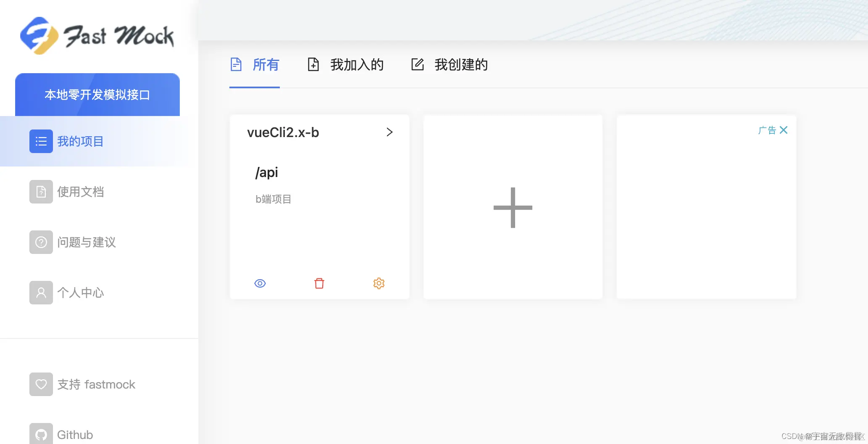Expand the vueCli2.x-b project via its chevron

[389, 132]
